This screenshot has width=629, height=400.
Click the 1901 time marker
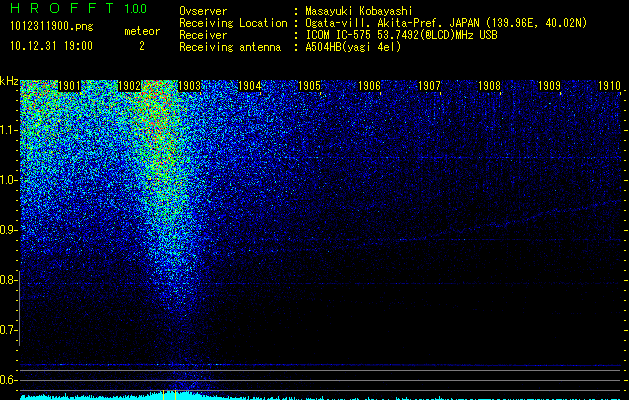pos(69,86)
